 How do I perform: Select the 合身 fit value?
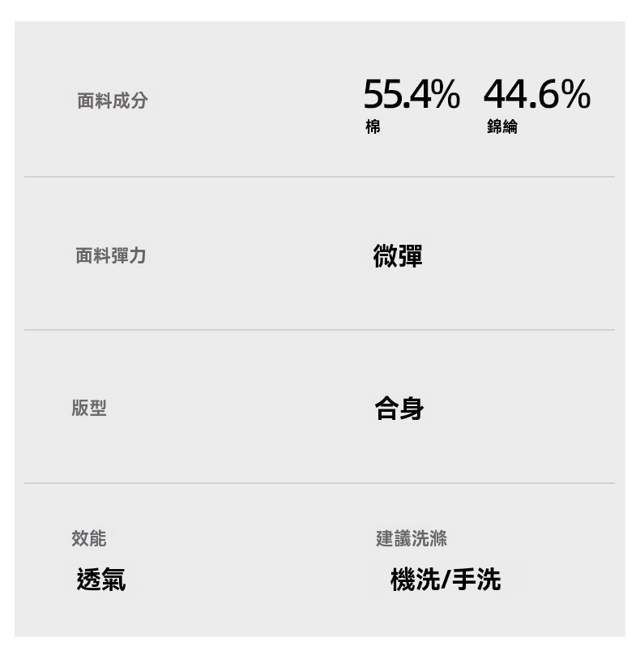[399, 408]
